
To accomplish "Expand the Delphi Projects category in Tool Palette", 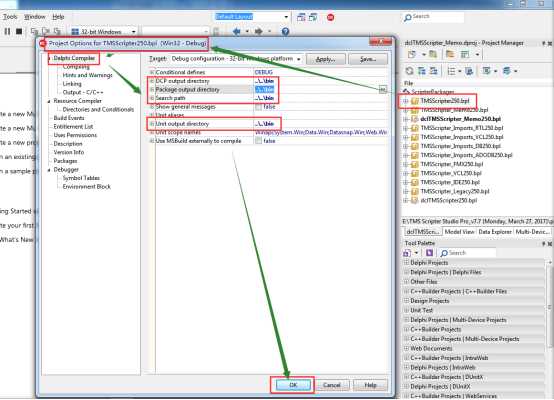I will click(x=406, y=263).
